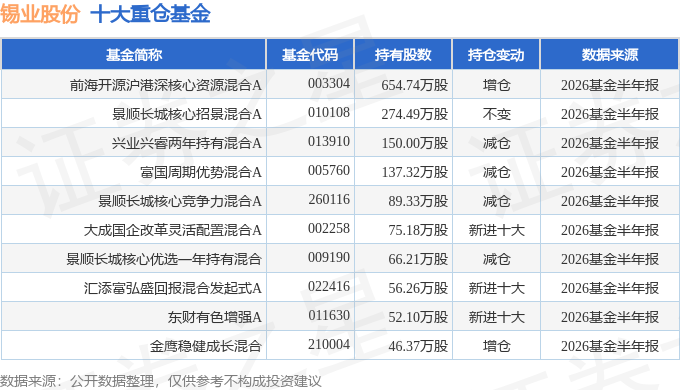Select the 654.74万股 holdings cell
The height and width of the screenshot is (390, 680).
coord(415,85)
